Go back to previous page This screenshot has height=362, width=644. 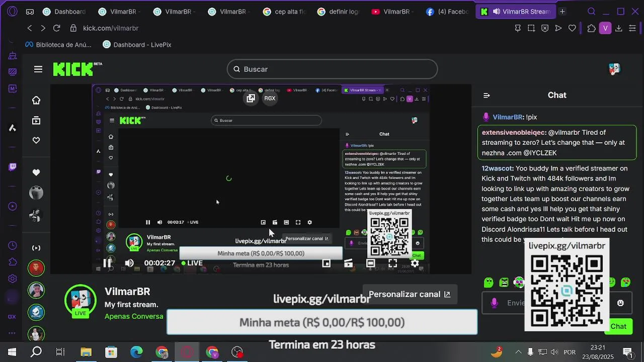coord(30,28)
